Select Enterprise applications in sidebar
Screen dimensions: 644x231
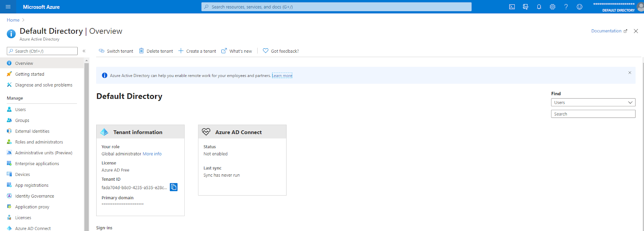click(x=37, y=164)
